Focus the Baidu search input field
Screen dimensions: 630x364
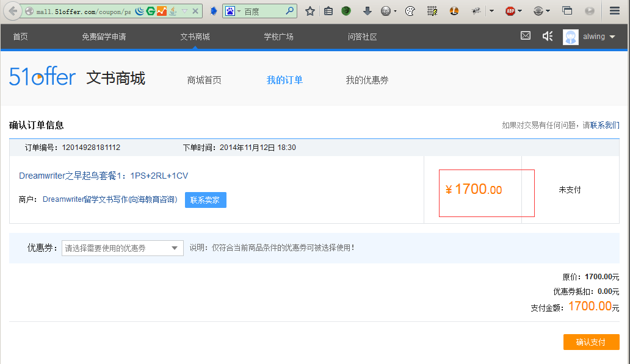coord(263,11)
